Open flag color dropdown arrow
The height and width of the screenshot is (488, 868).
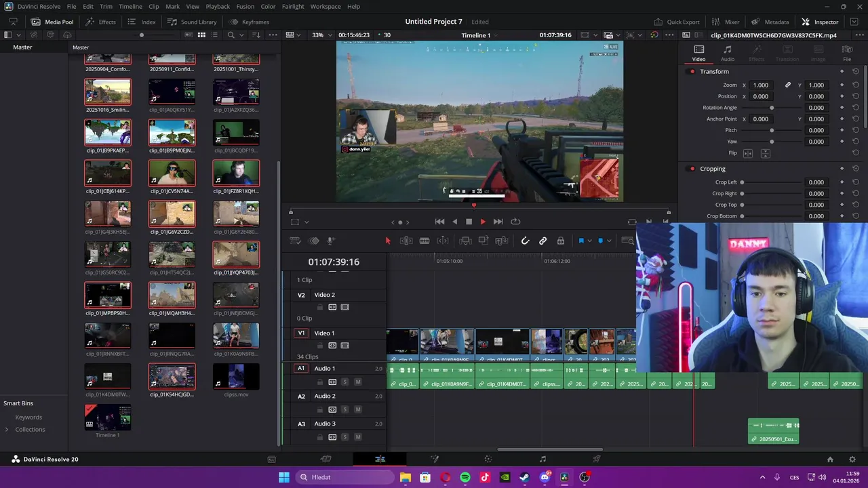tap(589, 241)
